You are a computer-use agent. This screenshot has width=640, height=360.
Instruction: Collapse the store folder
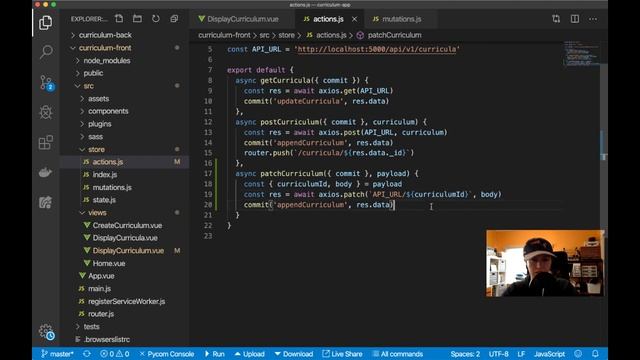coord(96,149)
